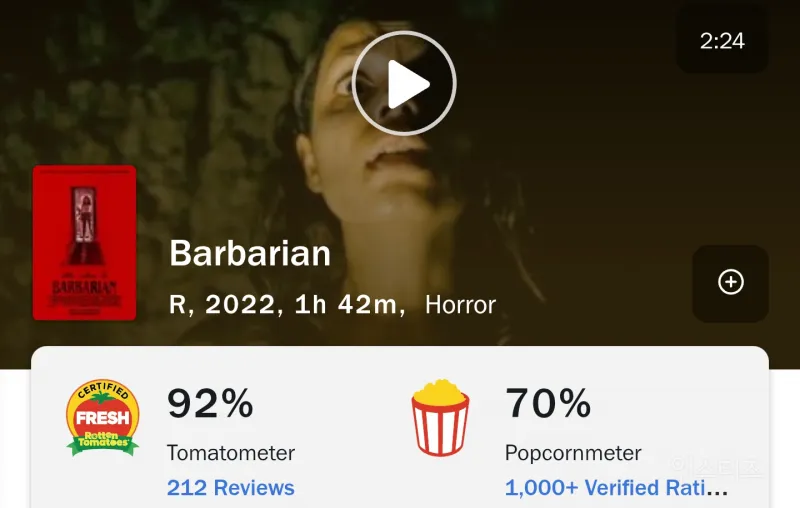Select the Tomatometer label text
The height and width of the screenshot is (508, 800).
[231, 453]
